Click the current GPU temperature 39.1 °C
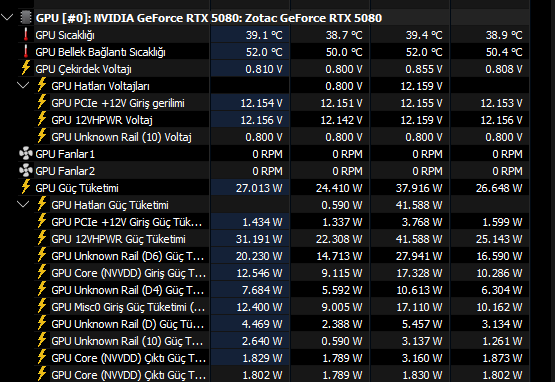This screenshot has width=555, height=382. 264,35
